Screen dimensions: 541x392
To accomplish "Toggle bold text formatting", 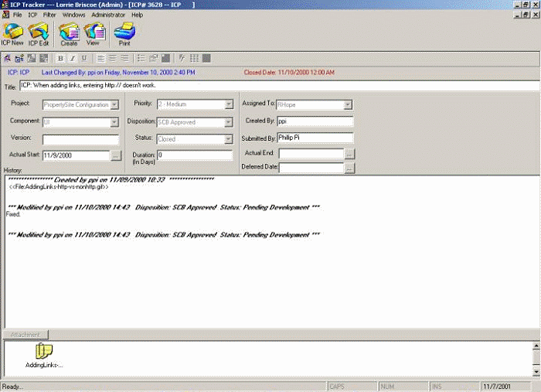I will (x=61, y=58).
